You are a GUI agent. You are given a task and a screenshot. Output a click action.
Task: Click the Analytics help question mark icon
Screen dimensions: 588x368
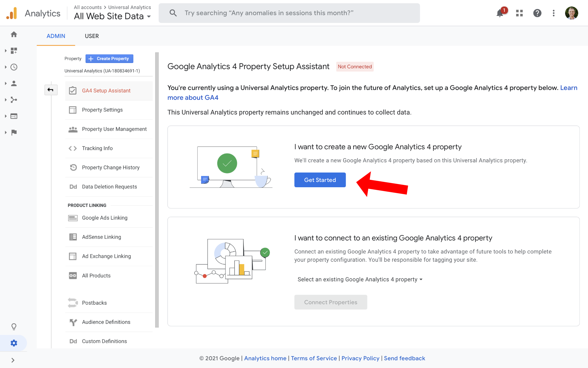coord(537,13)
